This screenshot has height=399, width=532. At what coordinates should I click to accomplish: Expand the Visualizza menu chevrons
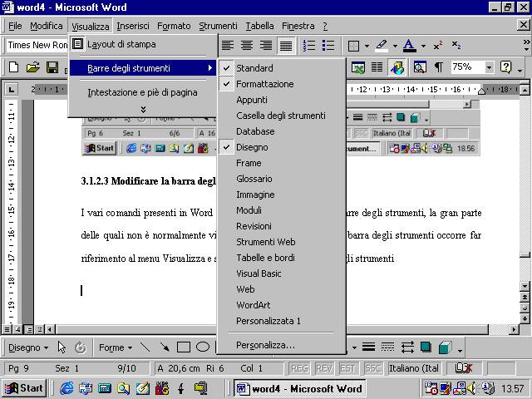tap(143, 109)
